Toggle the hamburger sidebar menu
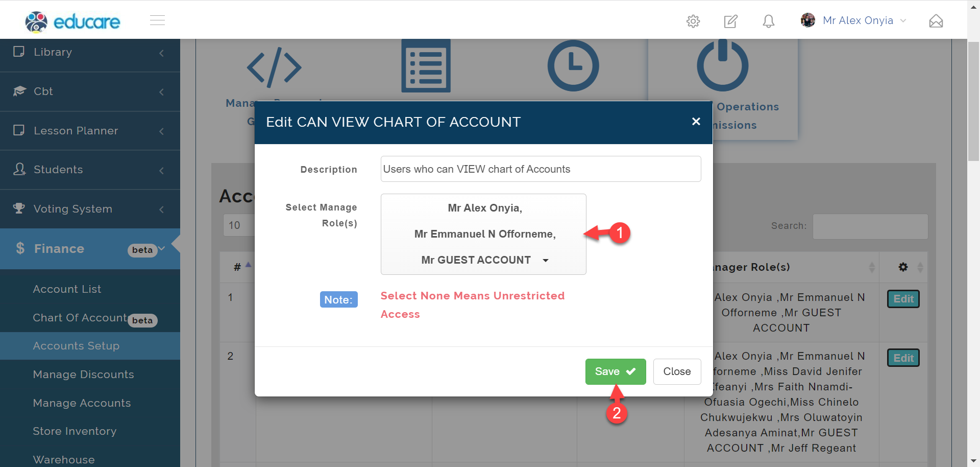The width and height of the screenshot is (980, 467). pos(157,20)
